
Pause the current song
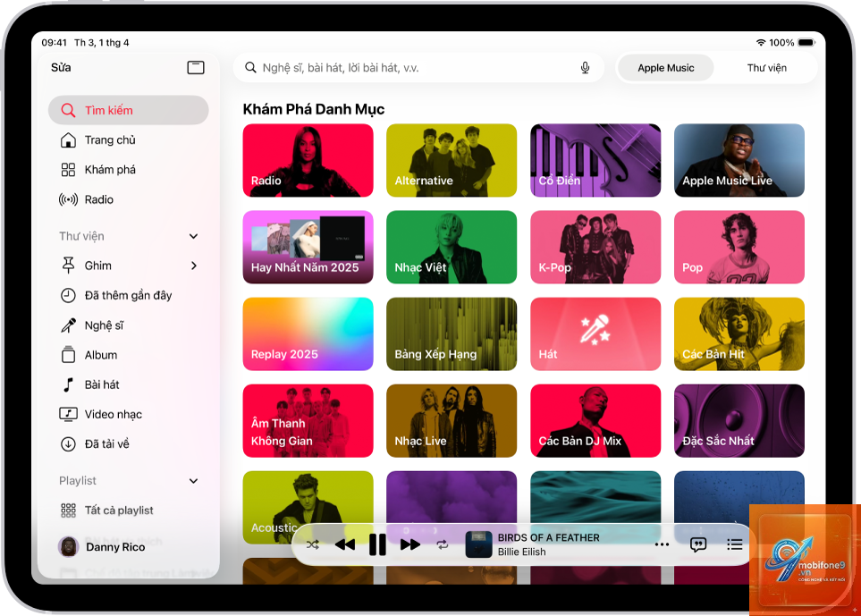[377, 544]
